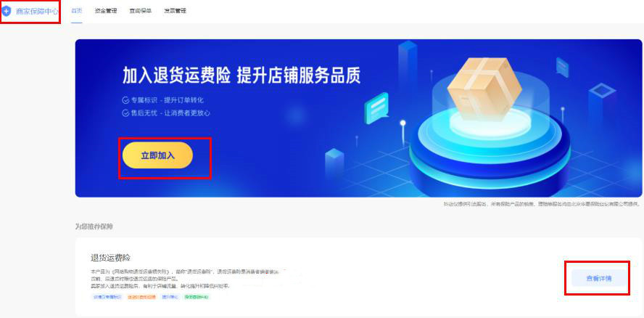Screen dimensions: 644x318
Task: Click the checkmark icon beside 售后无忧
Action: (125, 113)
